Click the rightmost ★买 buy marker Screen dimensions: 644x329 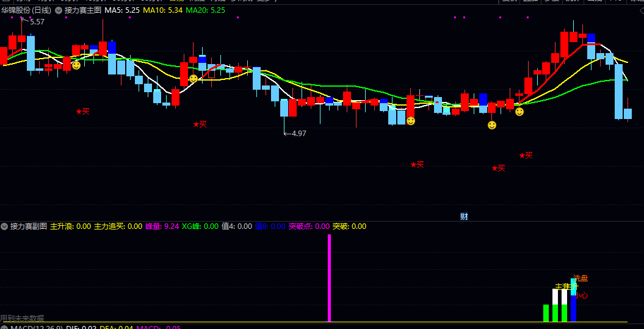(x=526, y=155)
